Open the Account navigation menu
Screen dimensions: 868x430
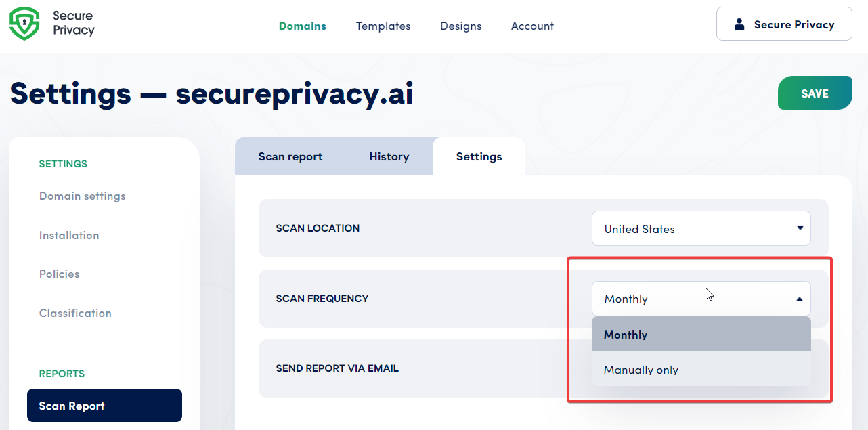pyautogui.click(x=532, y=26)
